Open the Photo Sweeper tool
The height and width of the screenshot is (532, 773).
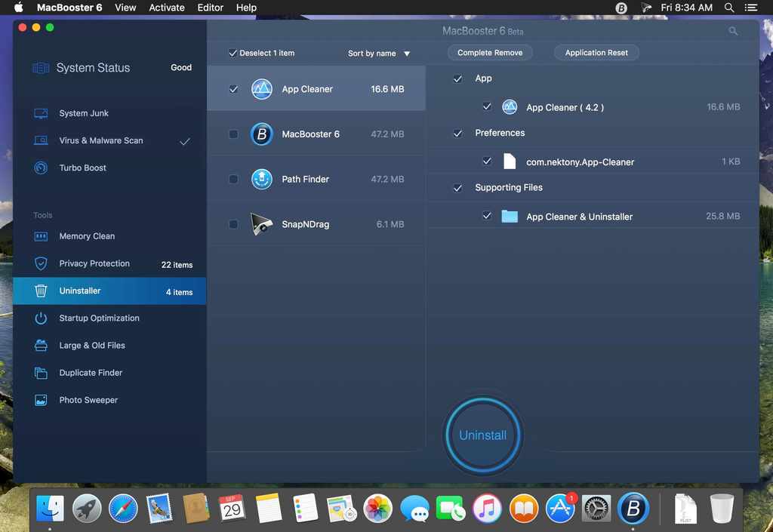coord(88,400)
